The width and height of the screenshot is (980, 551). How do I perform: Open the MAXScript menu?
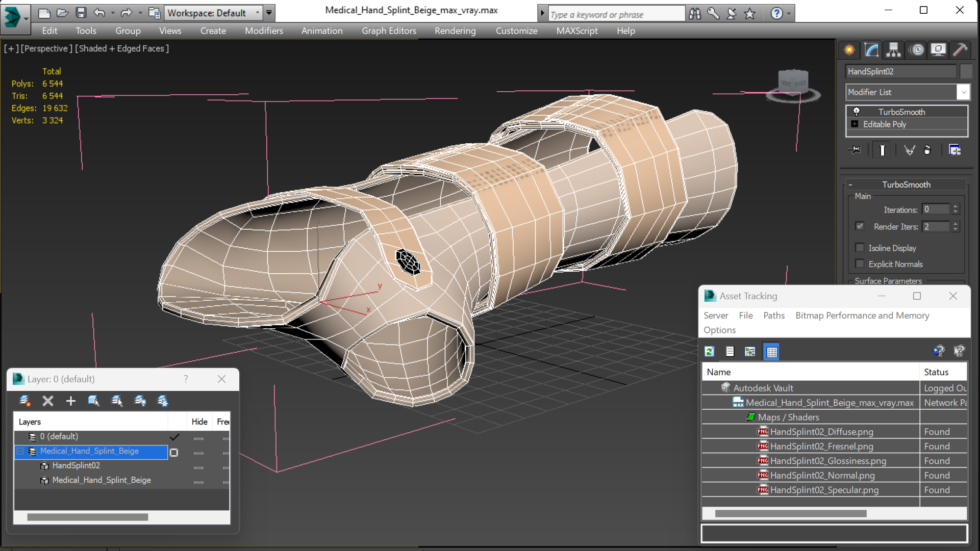coord(577,31)
